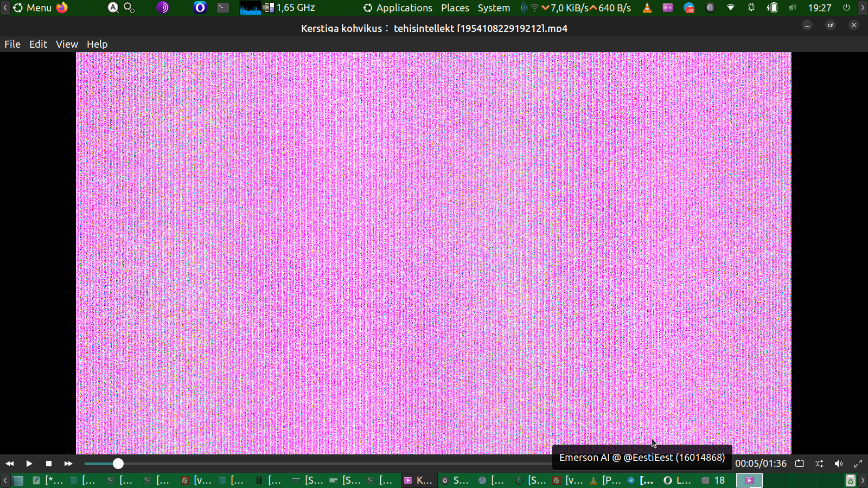Switch to the '18' folder taskbar window

713,480
